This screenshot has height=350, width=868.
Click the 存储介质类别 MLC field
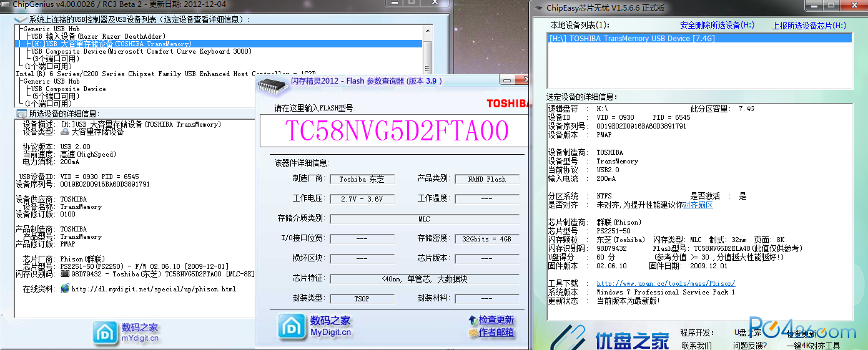click(425, 219)
